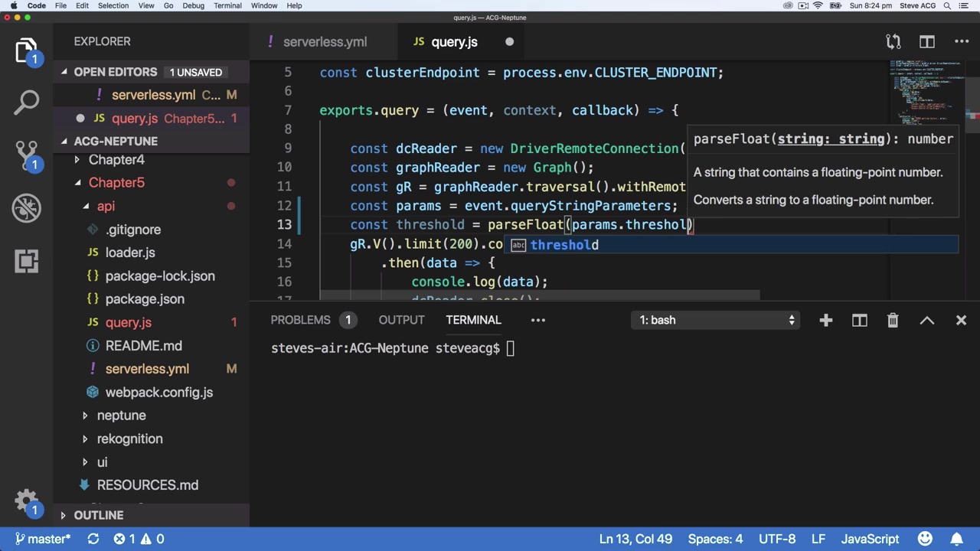Image resolution: width=980 pixels, height=551 pixels.
Task: Add a new terminal with plus icon
Action: click(x=825, y=320)
